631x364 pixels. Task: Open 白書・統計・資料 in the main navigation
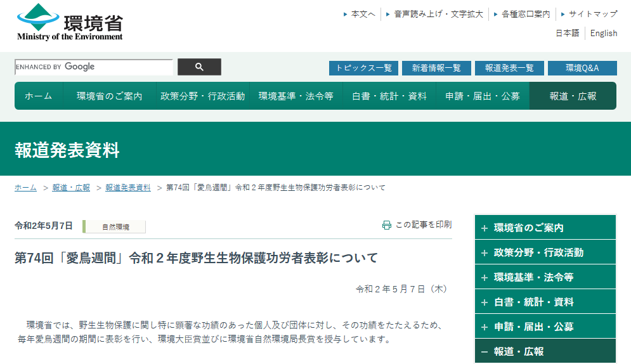pos(389,96)
